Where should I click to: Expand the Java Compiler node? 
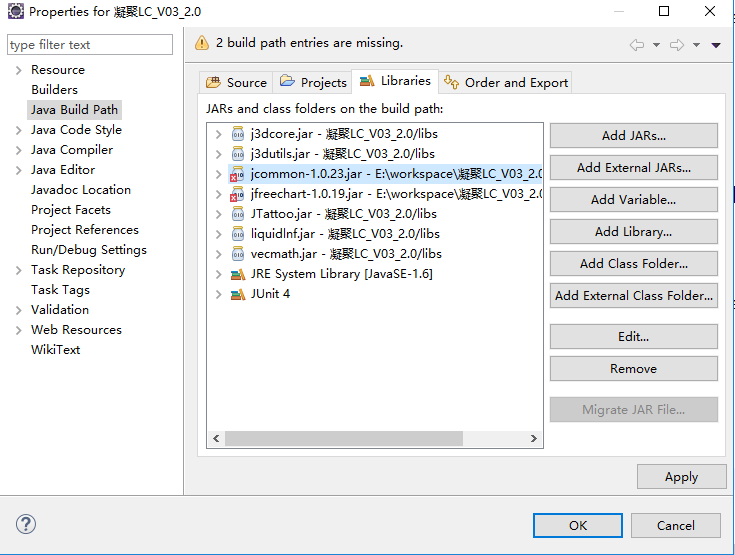pos(18,150)
